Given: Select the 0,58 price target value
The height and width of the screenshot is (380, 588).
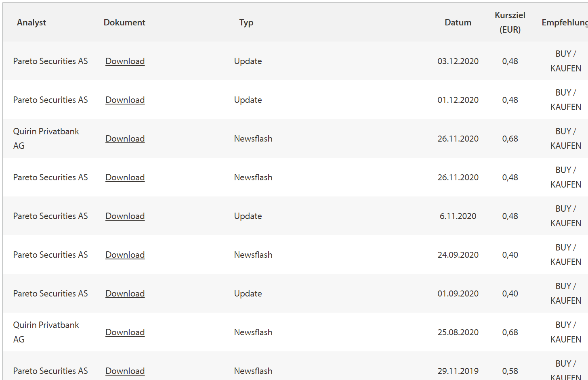Looking at the screenshot, I should [510, 371].
